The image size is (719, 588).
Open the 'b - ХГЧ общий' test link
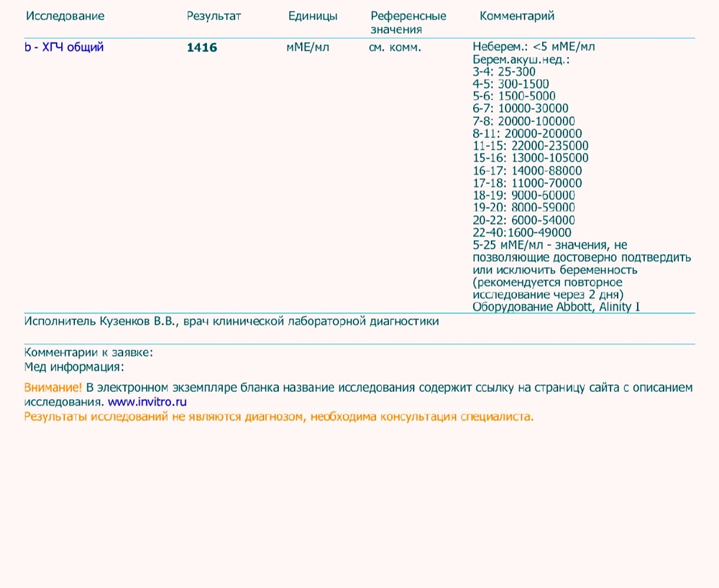(64, 47)
